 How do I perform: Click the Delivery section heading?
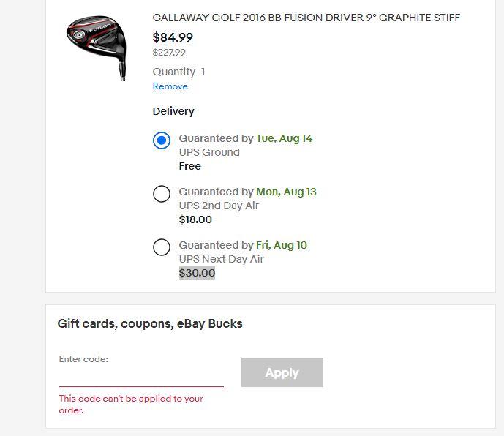pos(173,111)
